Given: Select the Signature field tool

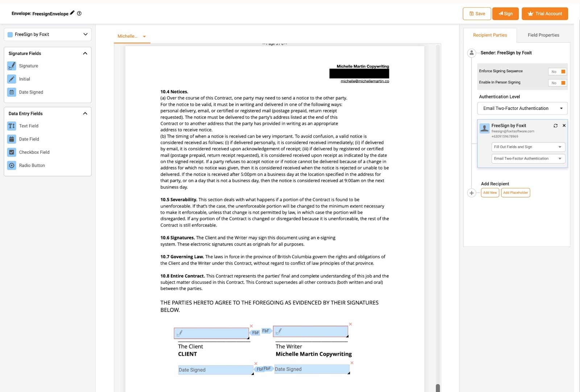Looking at the screenshot, I should 28,66.
